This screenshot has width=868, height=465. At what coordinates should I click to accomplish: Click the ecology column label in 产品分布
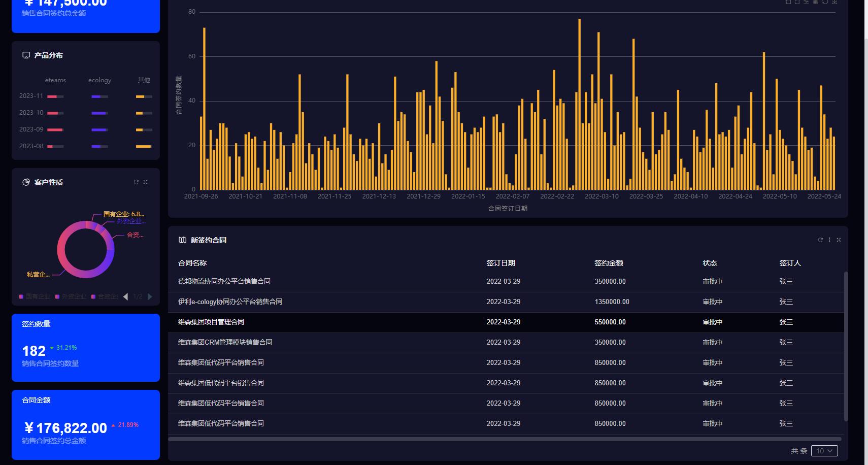pyautogui.click(x=99, y=80)
